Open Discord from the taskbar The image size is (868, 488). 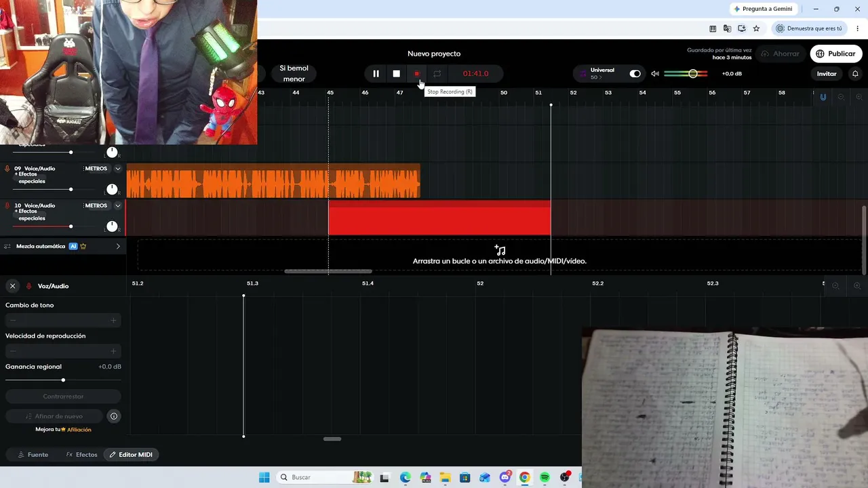(505, 477)
